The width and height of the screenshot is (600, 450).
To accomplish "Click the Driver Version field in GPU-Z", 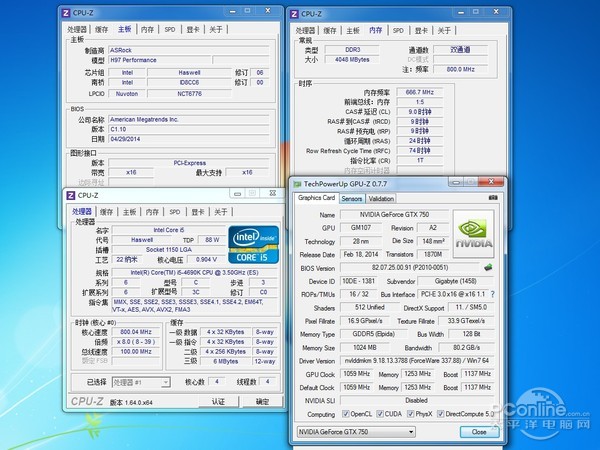I will pyautogui.click(x=417, y=361).
